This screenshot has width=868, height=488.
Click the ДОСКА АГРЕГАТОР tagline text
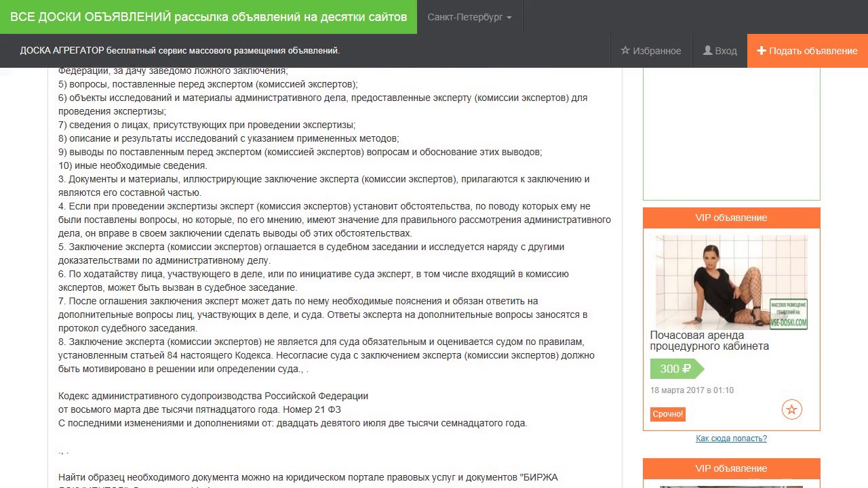coord(180,51)
